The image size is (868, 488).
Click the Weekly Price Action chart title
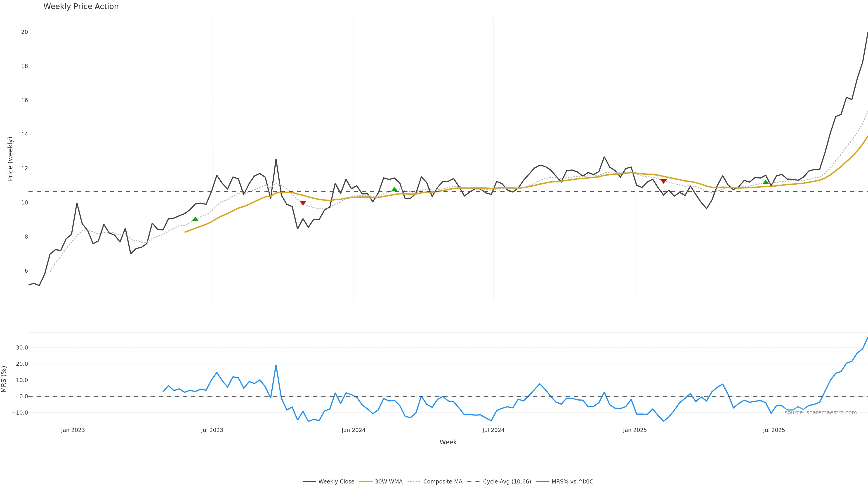tap(81, 6)
